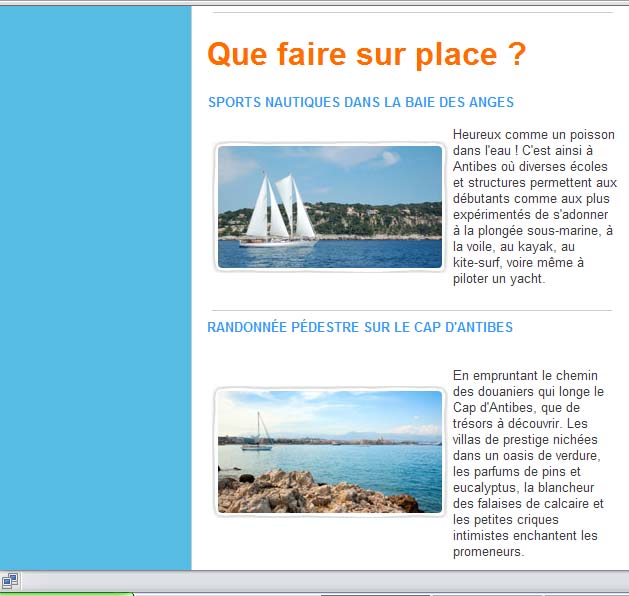Click paragraph starting 'Heureux comme un poisson'
629x596 pixels.
[x=535, y=207]
